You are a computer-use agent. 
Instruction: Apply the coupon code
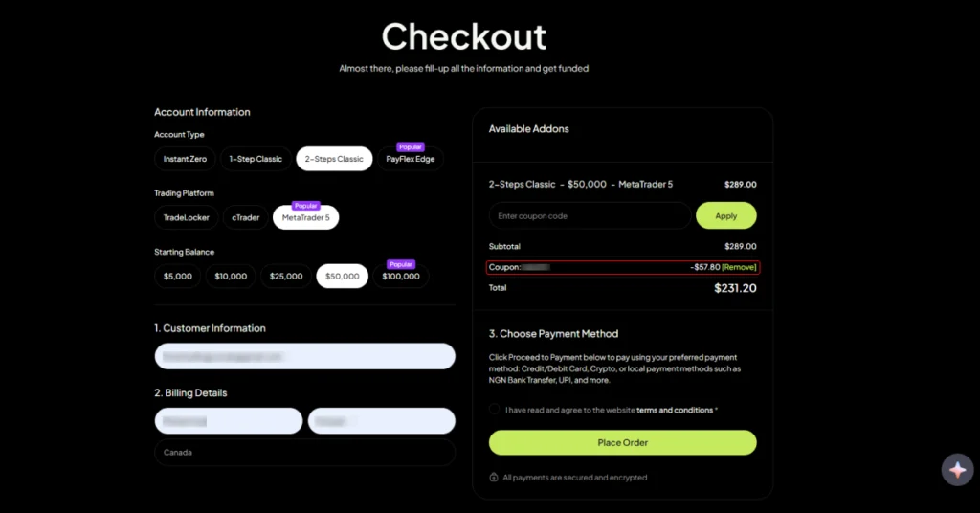point(725,215)
